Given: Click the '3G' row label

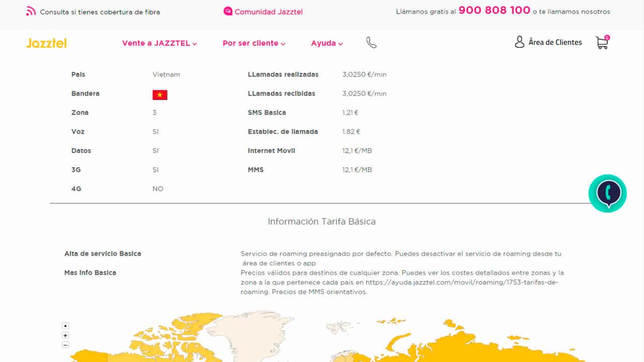Looking at the screenshot, I should pyautogui.click(x=76, y=170).
